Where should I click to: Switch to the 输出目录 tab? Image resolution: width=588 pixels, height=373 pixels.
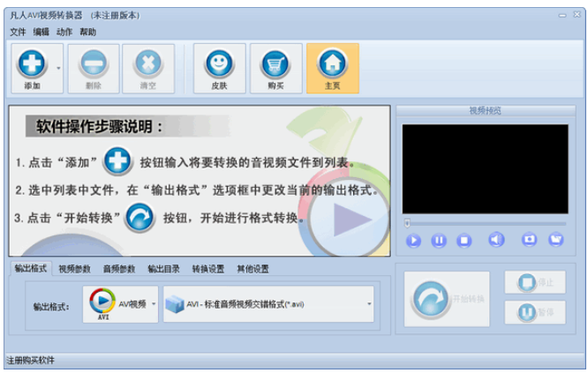pos(163,269)
